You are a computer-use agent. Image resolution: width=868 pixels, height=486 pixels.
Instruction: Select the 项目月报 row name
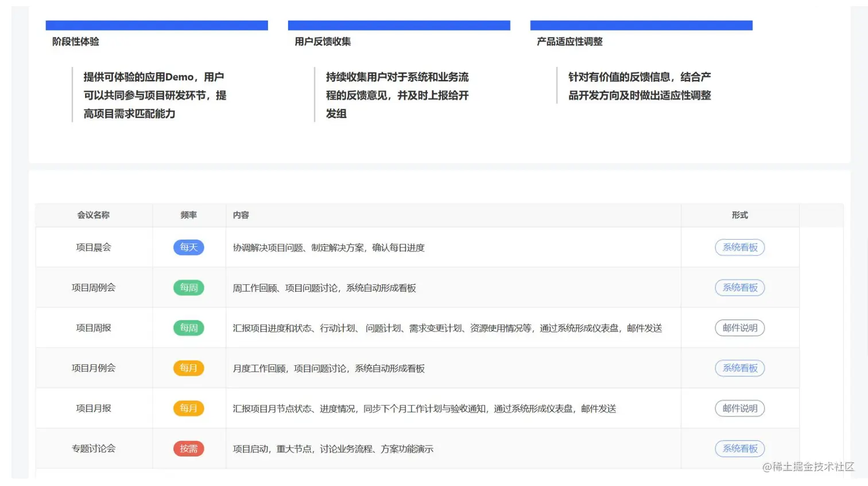pyautogui.click(x=94, y=408)
